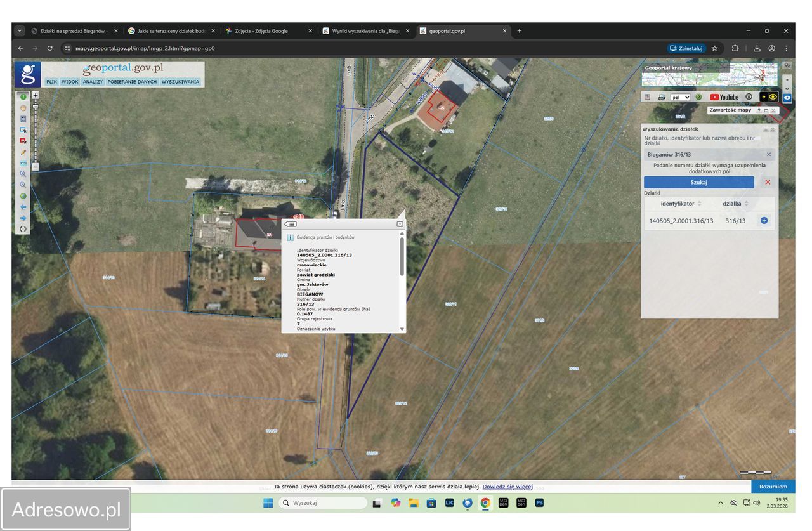Go to previous map view arrow
812x531 pixels.
click(23, 207)
